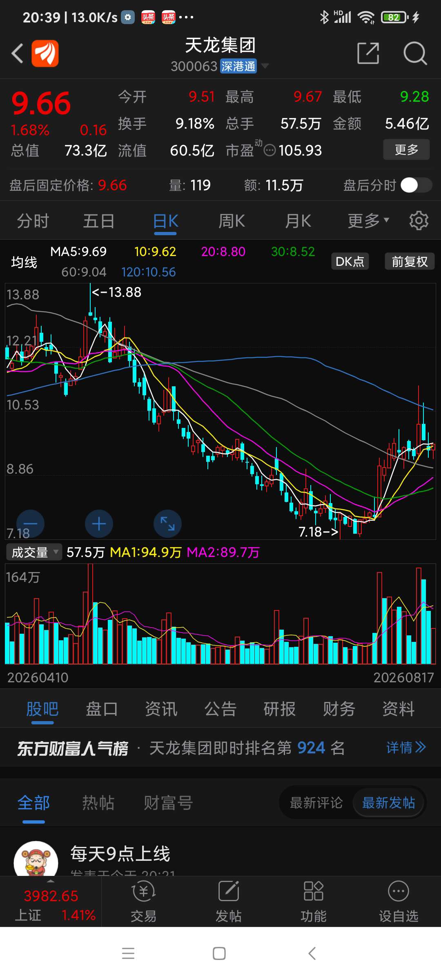Image resolution: width=441 pixels, height=980 pixels.
Task: Tap the battery indicator in status bar
Action: click(394, 17)
